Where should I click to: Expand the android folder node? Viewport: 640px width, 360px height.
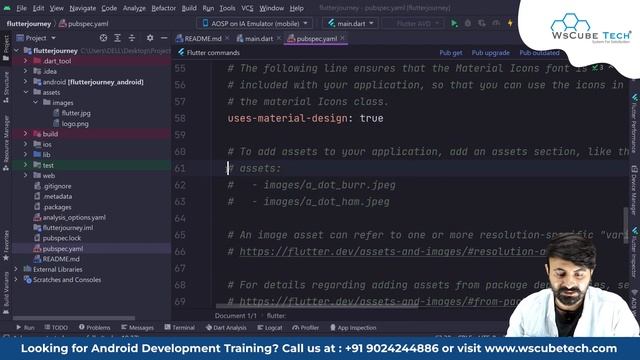coord(25,82)
